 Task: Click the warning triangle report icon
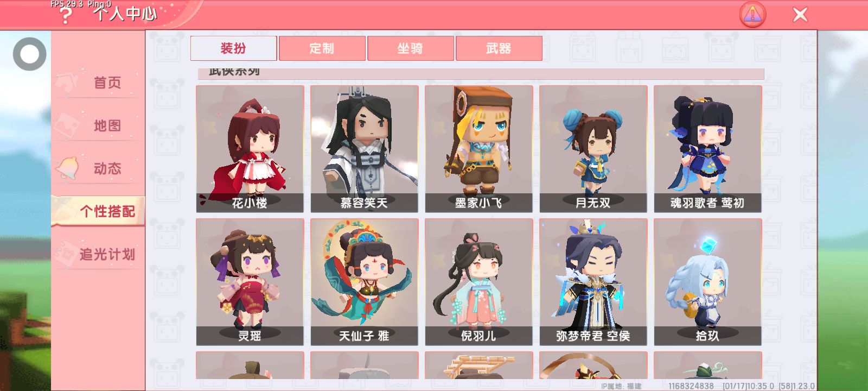[x=752, y=15]
